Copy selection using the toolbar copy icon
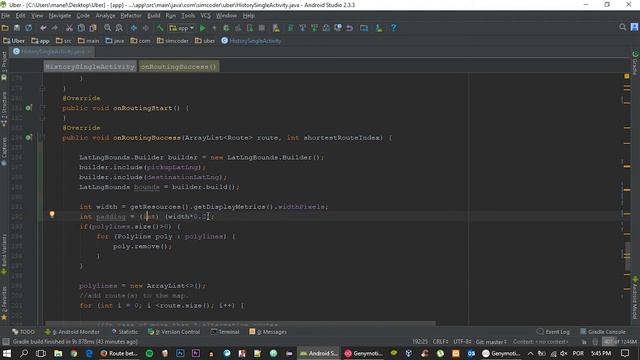The width and height of the screenshot is (640, 360). pyautogui.click(x=81, y=28)
